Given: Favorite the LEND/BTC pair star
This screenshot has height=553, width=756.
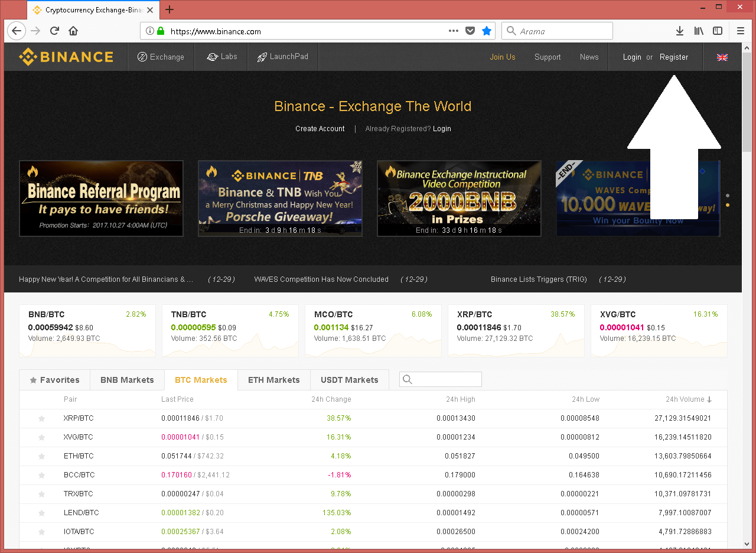Looking at the screenshot, I should tap(41, 513).
